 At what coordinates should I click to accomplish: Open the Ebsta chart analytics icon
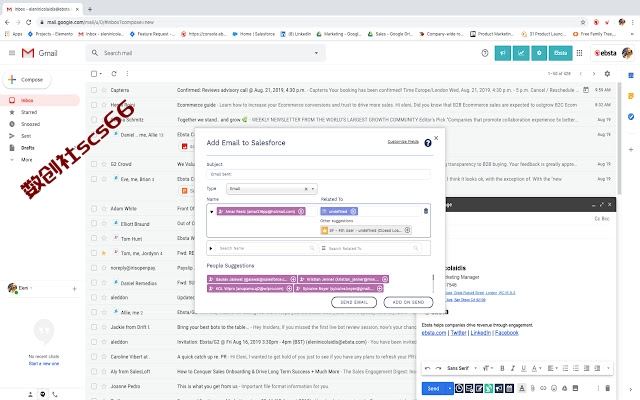[x=521, y=53]
